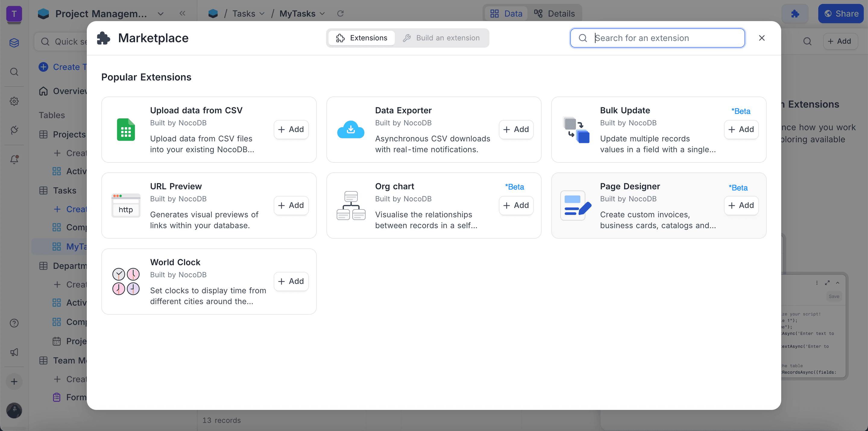
Task: Click the Upload data from CSV spreadsheet icon
Action: (126, 130)
